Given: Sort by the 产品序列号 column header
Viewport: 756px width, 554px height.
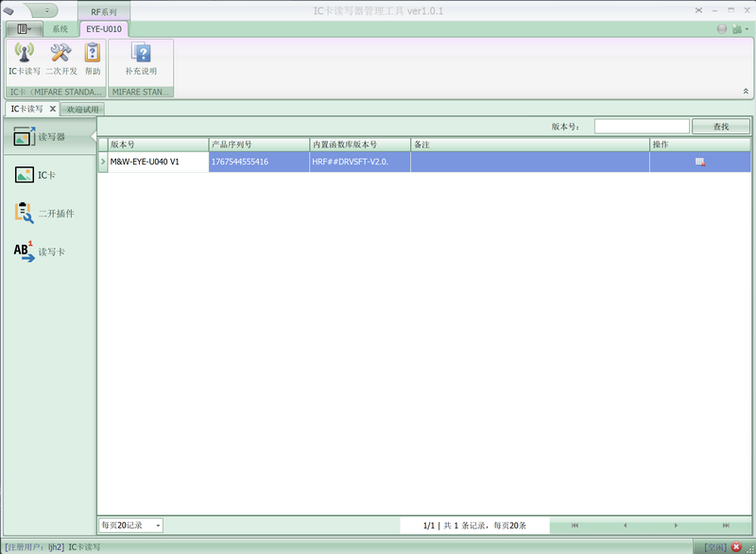Looking at the screenshot, I should (x=259, y=145).
